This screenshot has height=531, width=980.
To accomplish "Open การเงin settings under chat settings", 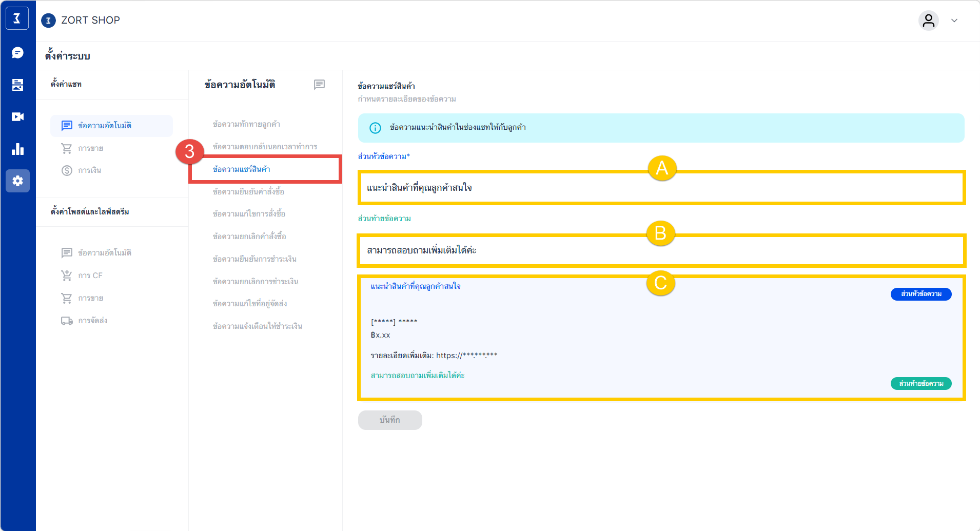I will point(89,170).
